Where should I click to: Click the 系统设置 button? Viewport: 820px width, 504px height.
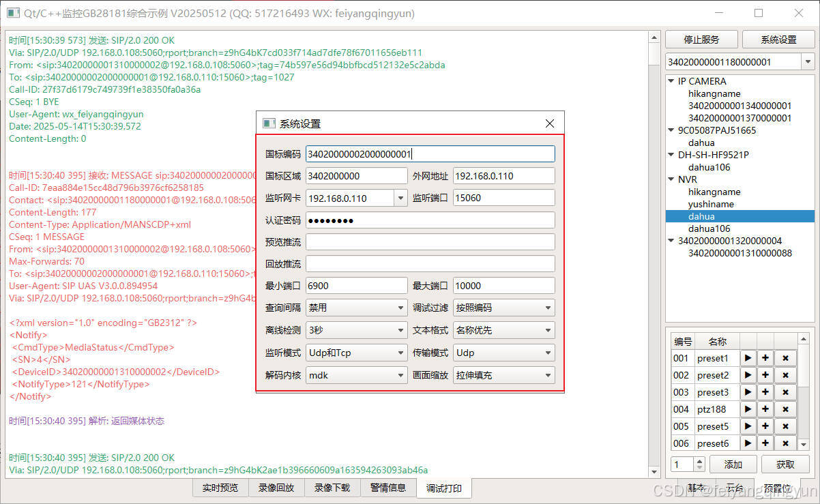[x=778, y=40]
